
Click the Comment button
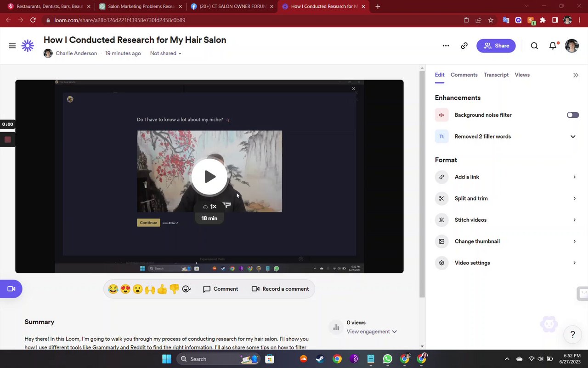point(220,289)
